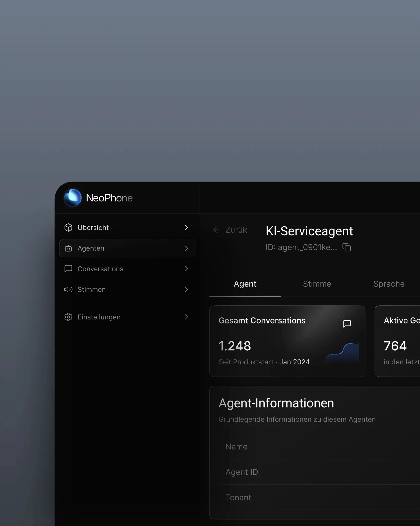Switch to the Stimme tab
The height and width of the screenshot is (526, 420).
click(x=317, y=284)
